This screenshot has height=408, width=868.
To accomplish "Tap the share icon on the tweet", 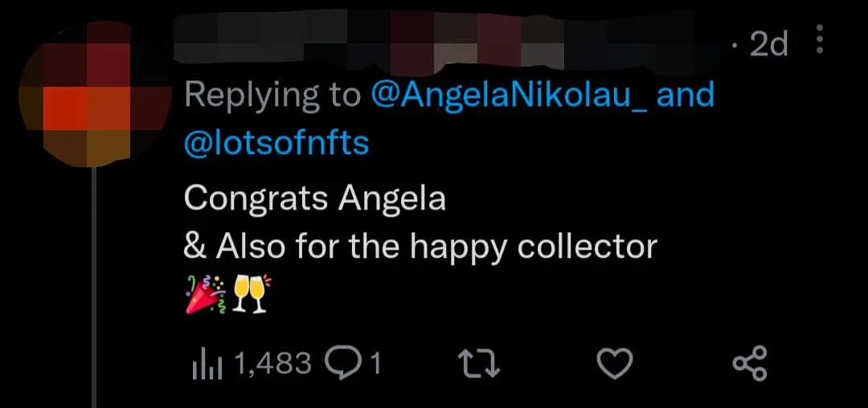I will tap(750, 365).
